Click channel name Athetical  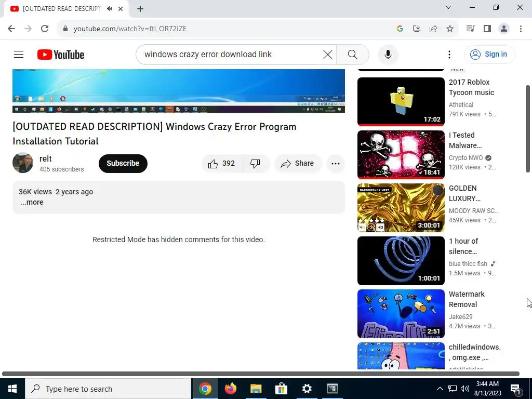pyautogui.click(x=461, y=105)
